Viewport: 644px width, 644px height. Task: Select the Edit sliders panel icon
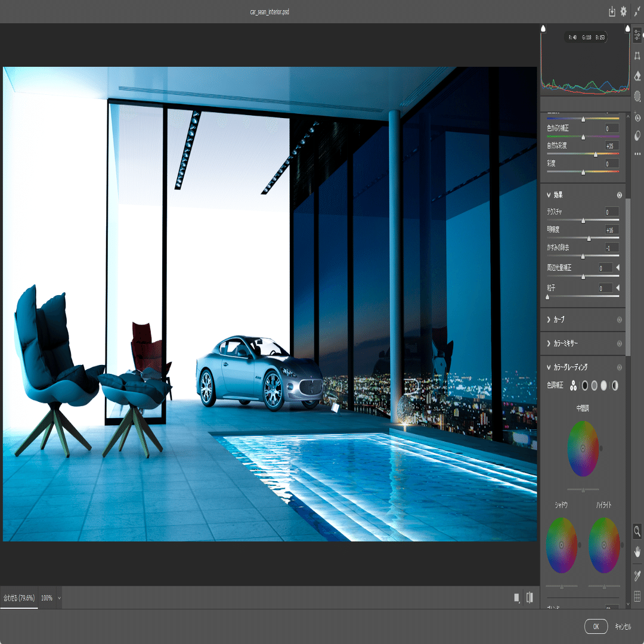pos(637,35)
